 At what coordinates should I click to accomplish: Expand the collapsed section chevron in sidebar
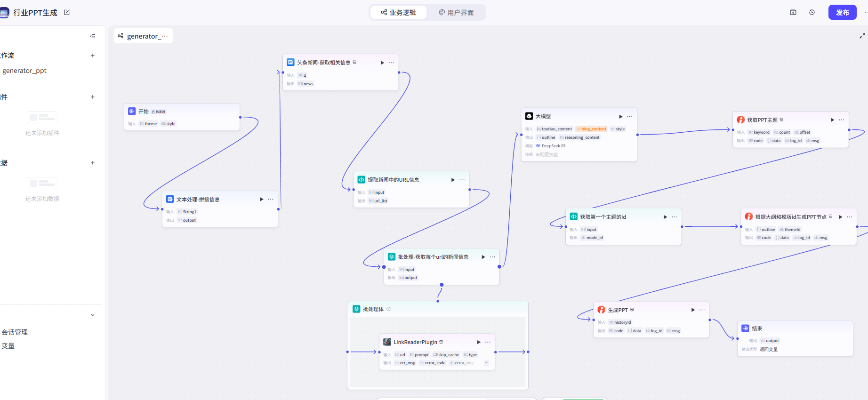[x=93, y=315]
